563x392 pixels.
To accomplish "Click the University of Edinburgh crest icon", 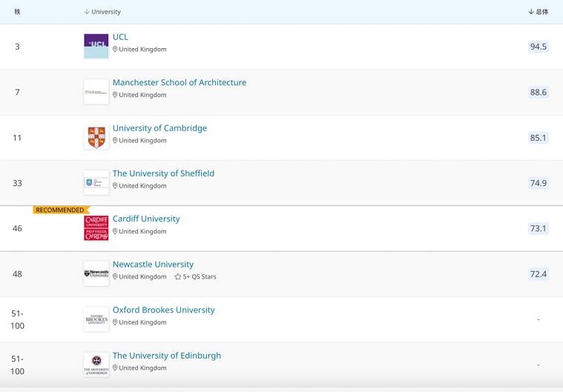I will pyautogui.click(x=96, y=365).
